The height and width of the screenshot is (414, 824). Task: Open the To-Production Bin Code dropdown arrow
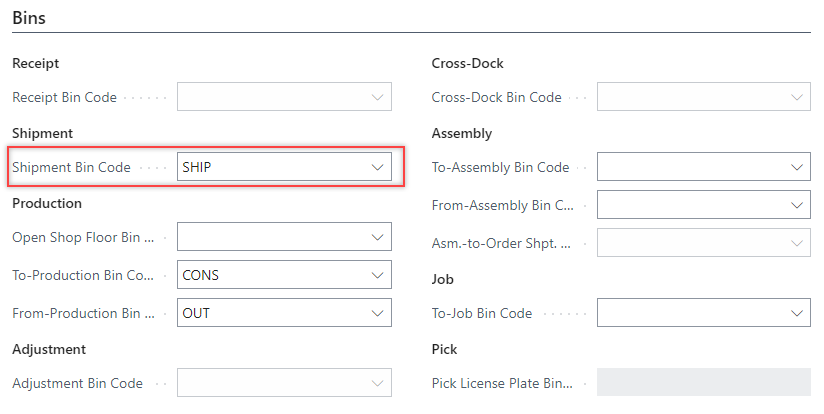click(377, 275)
